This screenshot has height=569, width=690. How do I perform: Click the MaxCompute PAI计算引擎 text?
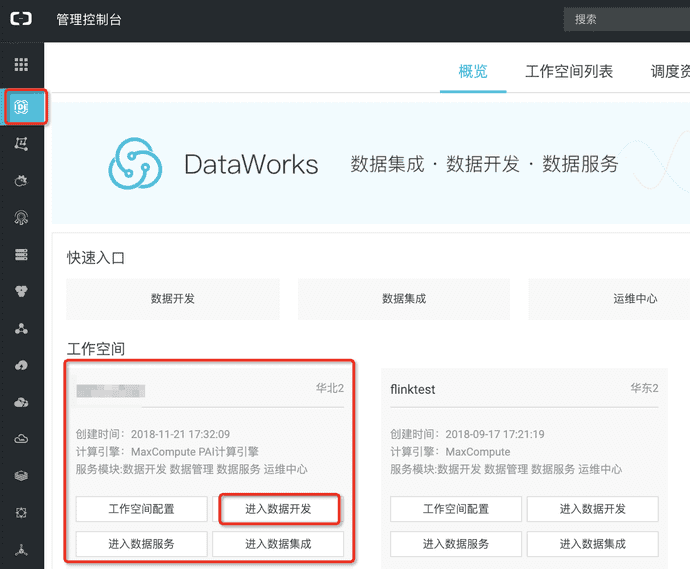195,452
